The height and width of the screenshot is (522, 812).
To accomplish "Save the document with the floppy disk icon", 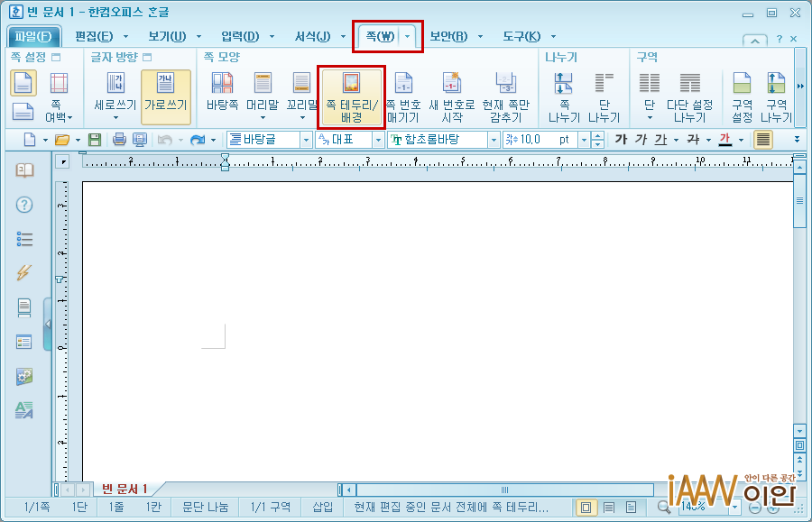I will click(x=94, y=140).
